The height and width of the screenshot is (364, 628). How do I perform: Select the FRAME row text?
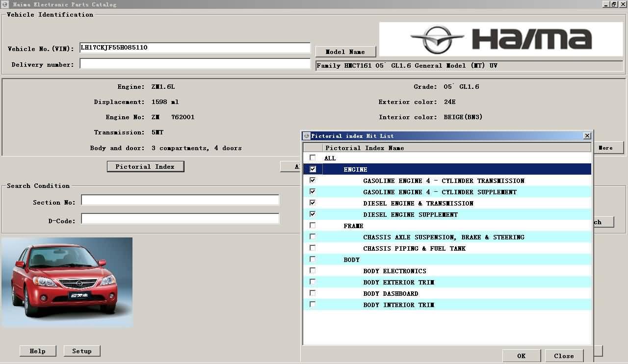pos(353,226)
